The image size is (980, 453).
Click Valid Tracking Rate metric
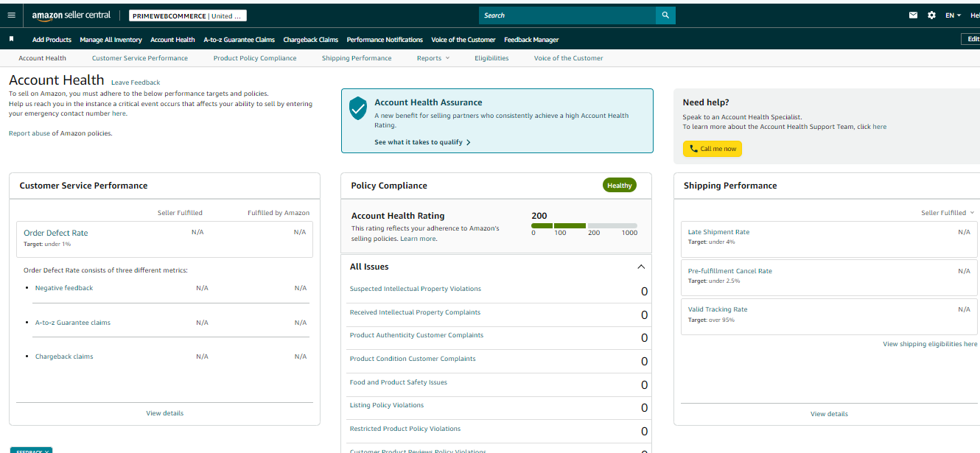pos(718,309)
